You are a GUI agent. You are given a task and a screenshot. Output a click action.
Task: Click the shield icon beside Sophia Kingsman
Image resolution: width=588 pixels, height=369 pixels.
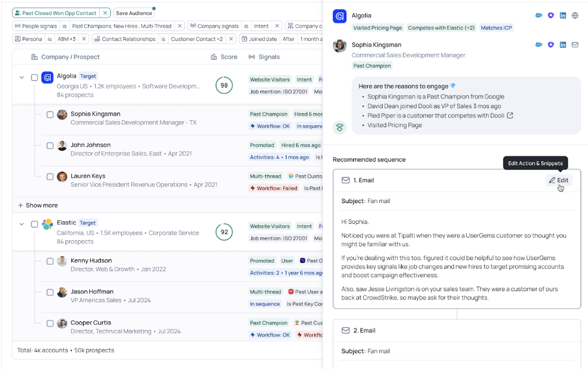pos(550,45)
